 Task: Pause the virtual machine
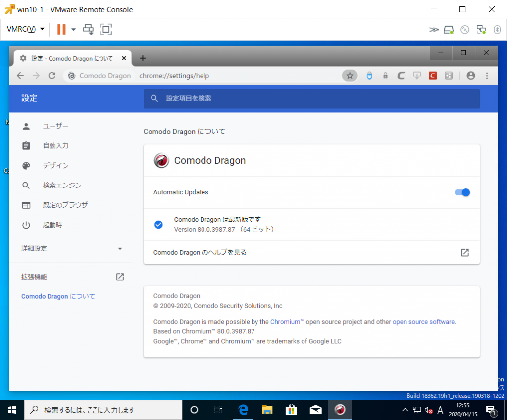pyautogui.click(x=61, y=29)
